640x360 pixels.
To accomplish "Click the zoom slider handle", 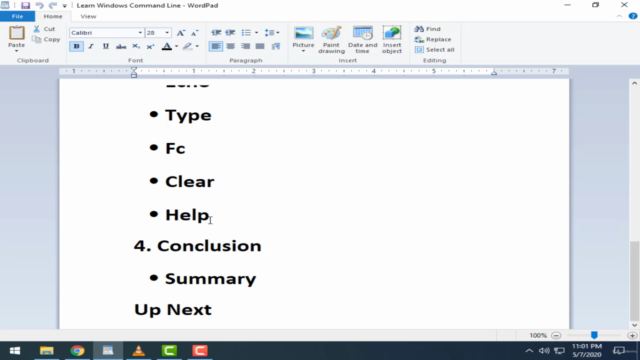I will [594, 335].
